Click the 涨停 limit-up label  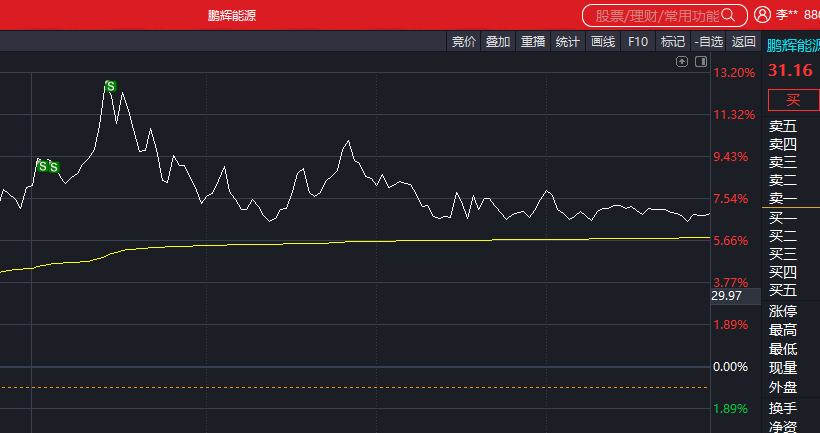[783, 311]
